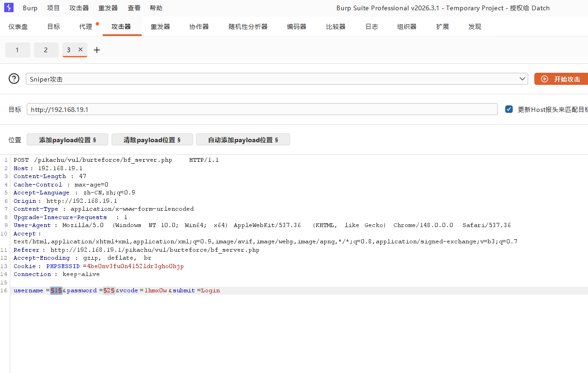Select attack tab 2

click(46, 50)
